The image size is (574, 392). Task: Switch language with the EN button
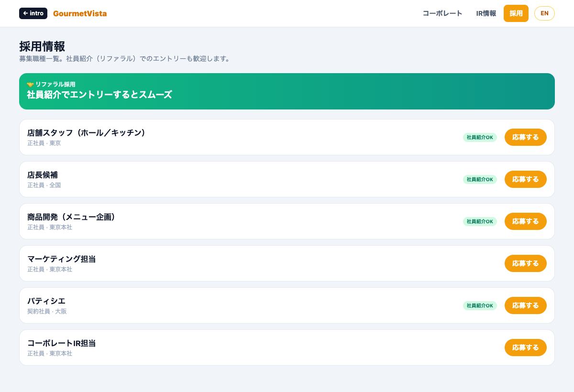pyautogui.click(x=544, y=13)
